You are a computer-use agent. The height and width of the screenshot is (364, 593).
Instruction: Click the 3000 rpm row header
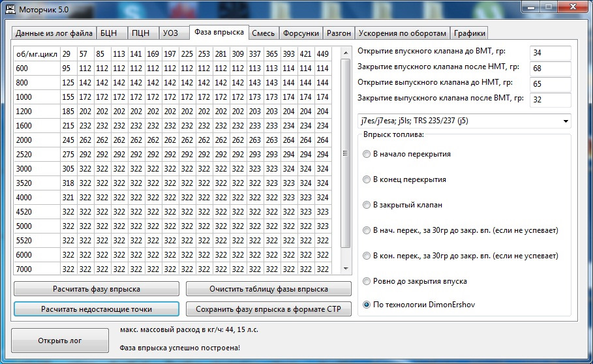point(37,169)
